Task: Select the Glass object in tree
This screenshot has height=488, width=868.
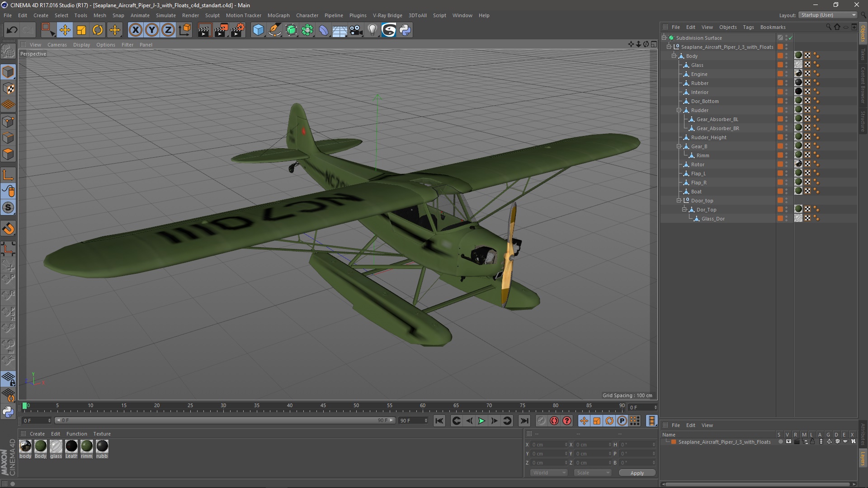Action: (x=697, y=65)
